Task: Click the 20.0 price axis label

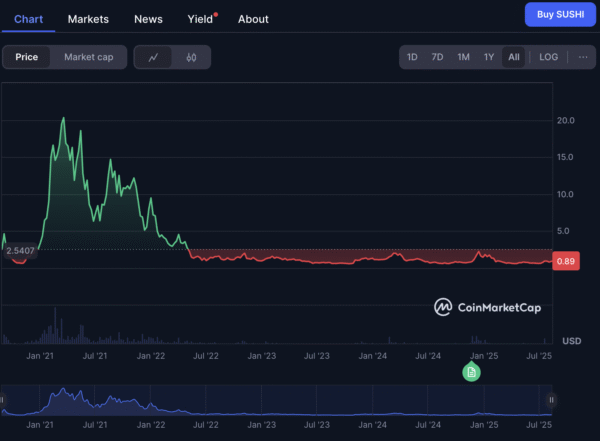Action: (x=566, y=121)
